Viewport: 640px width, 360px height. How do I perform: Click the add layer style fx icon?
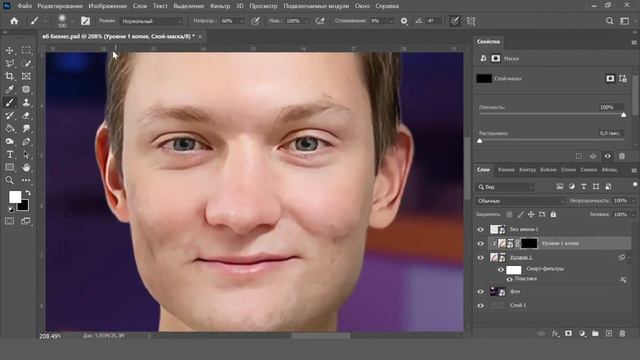[x=555, y=333]
